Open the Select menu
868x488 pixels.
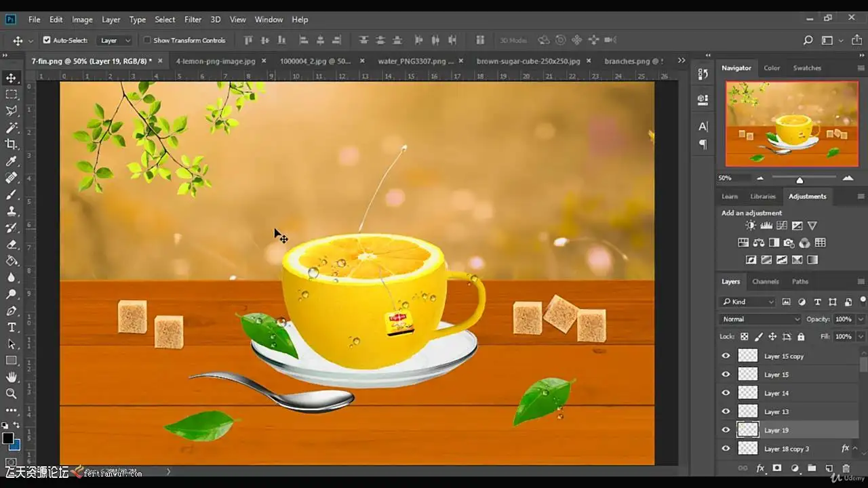(165, 20)
